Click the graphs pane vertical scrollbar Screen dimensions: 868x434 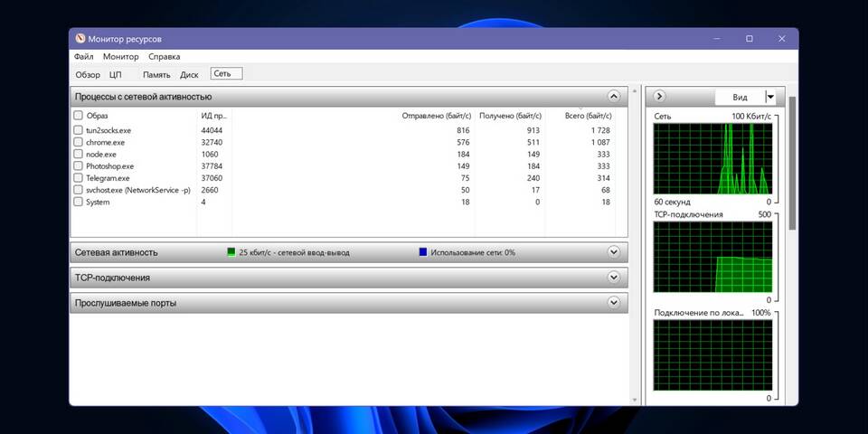pos(793,163)
